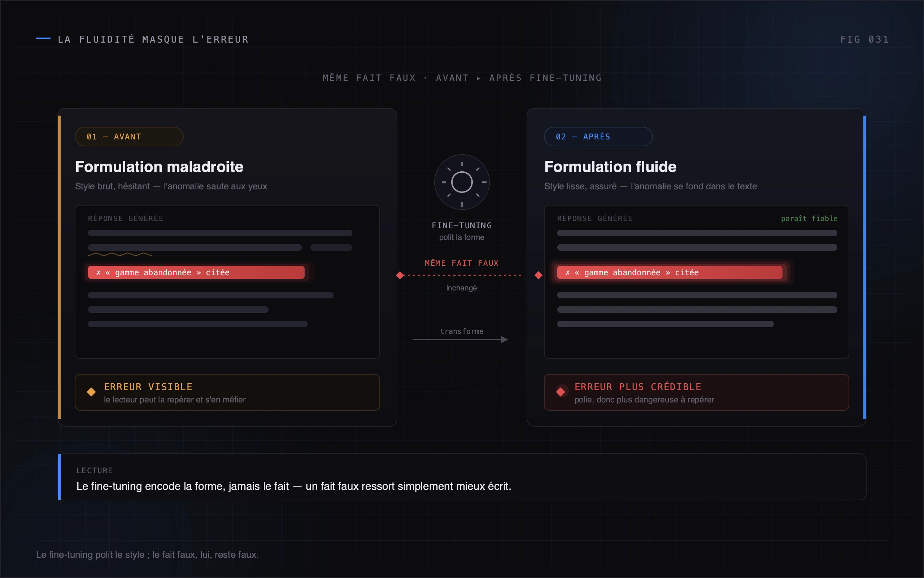The width and height of the screenshot is (924, 578).
Task: Click the ERREUR PLUS CRÉDIBLE callout box
Action: [697, 392]
